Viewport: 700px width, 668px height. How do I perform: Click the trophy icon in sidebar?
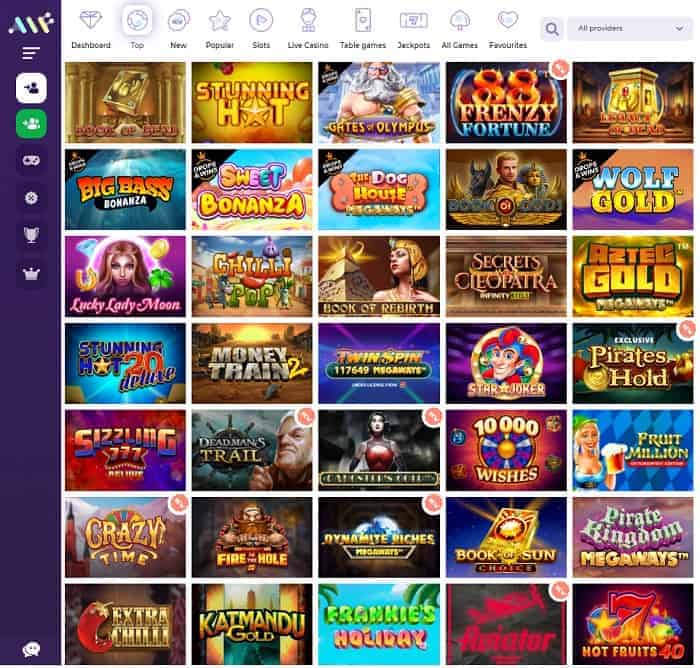(x=31, y=234)
